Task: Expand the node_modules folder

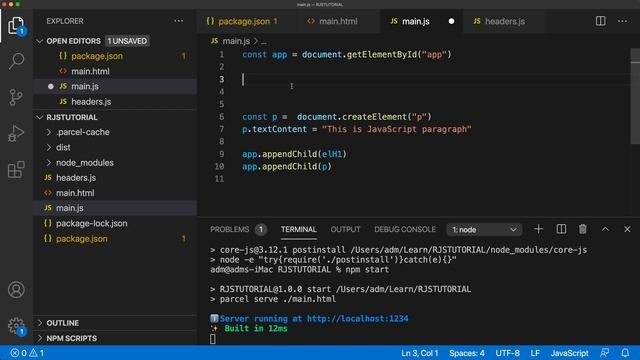Action: [x=85, y=162]
